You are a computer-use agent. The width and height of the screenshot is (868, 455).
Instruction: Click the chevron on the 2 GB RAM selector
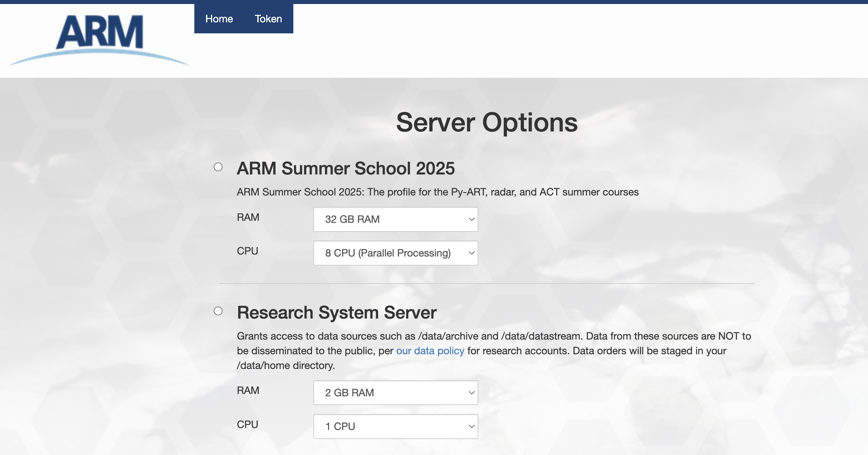(471, 393)
